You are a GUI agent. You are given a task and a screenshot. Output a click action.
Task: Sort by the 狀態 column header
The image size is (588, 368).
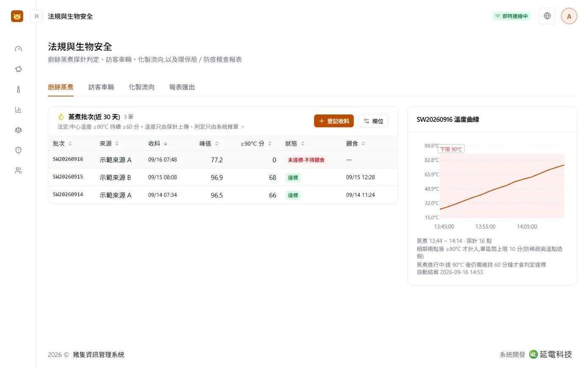point(295,144)
